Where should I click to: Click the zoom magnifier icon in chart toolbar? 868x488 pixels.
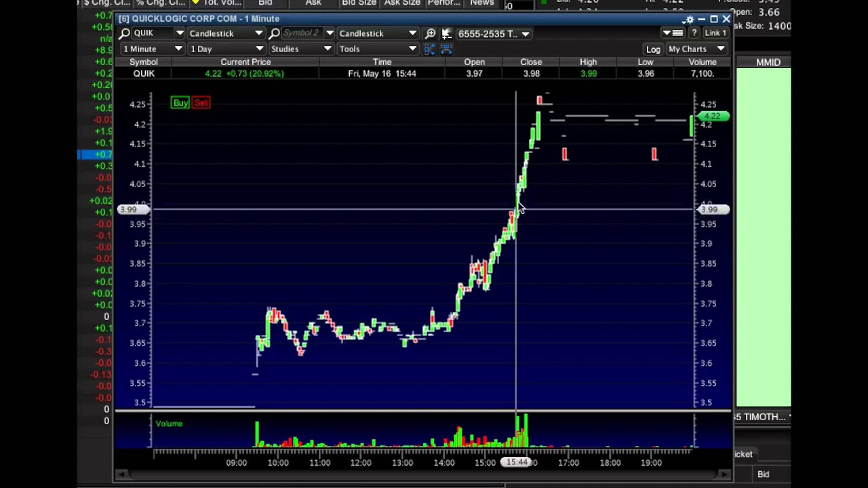pyautogui.click(x=430, y=33)
